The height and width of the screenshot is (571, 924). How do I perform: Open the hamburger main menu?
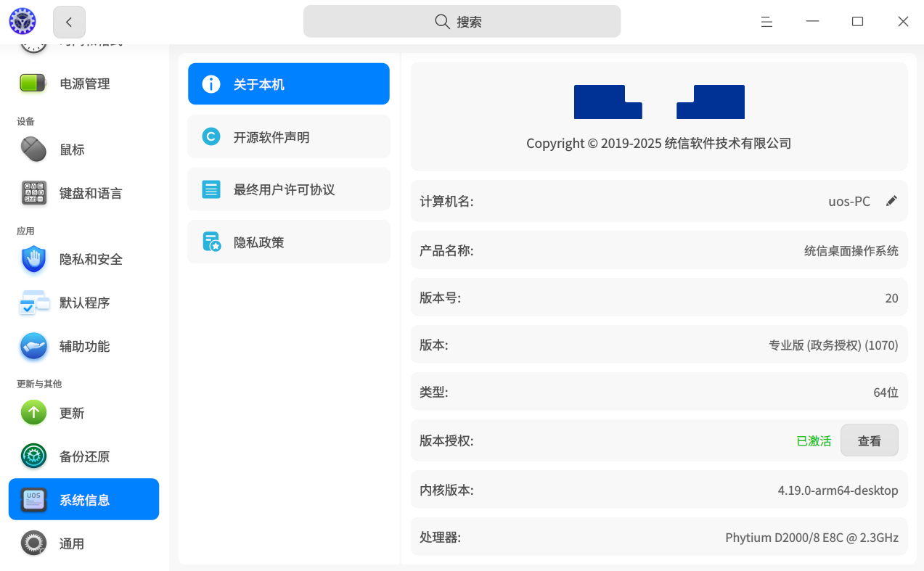click(766, 22)
